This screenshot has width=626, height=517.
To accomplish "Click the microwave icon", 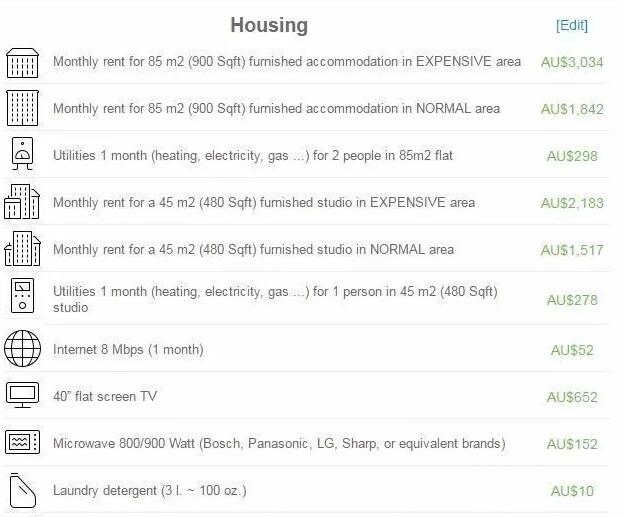I will (x=22, y=443).
